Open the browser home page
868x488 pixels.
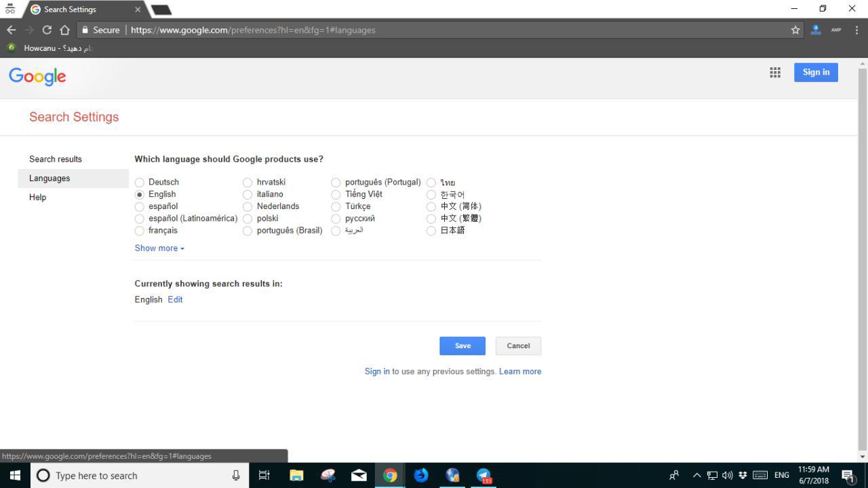[64, 30]
